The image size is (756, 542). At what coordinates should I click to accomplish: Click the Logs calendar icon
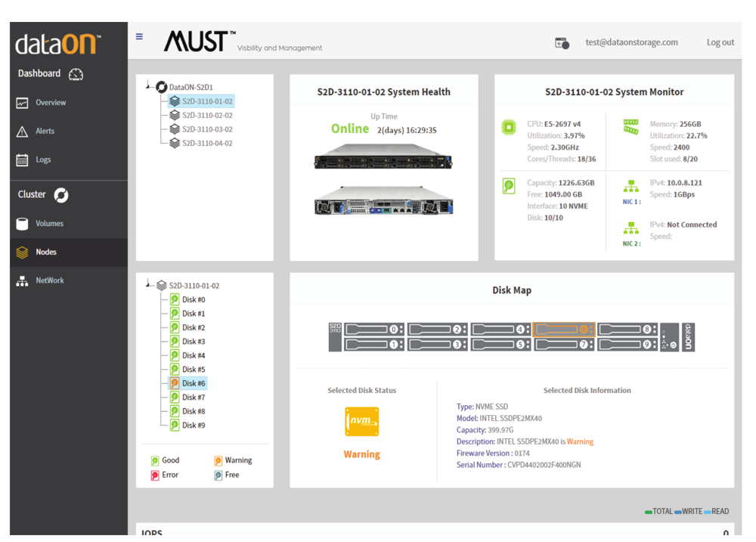tap(22, 160)
